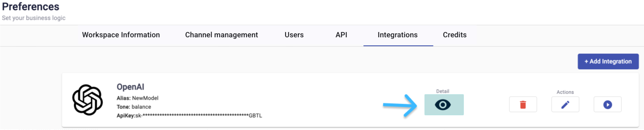
Task: Click the Tone: balance line
Action: (134, 107)
